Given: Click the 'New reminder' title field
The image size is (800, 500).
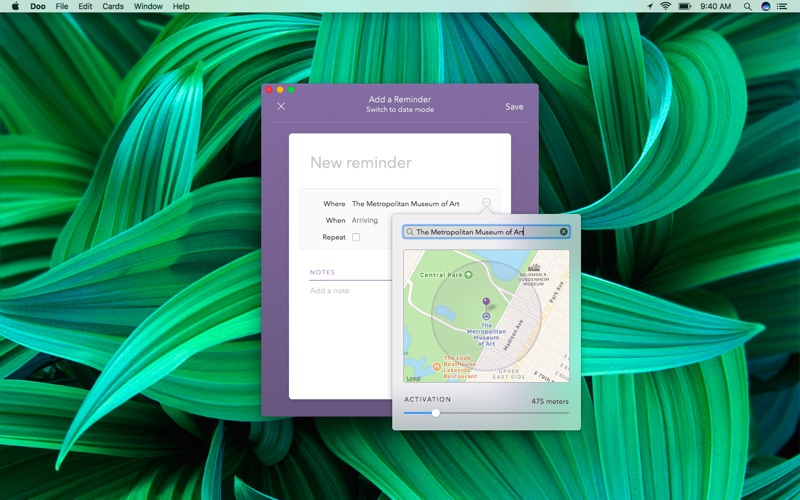Looking at the screenshot, I should click(360, 163).
